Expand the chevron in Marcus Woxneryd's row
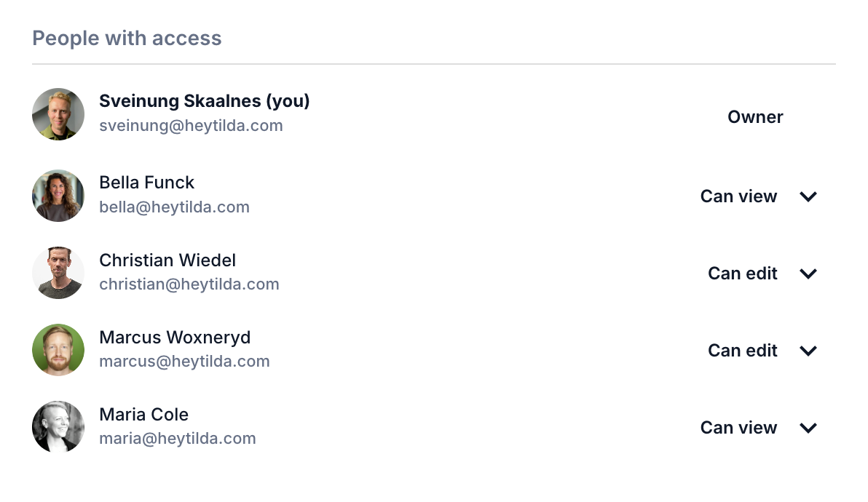Viewport: 868px width, 502px height. tap(808, 351)
